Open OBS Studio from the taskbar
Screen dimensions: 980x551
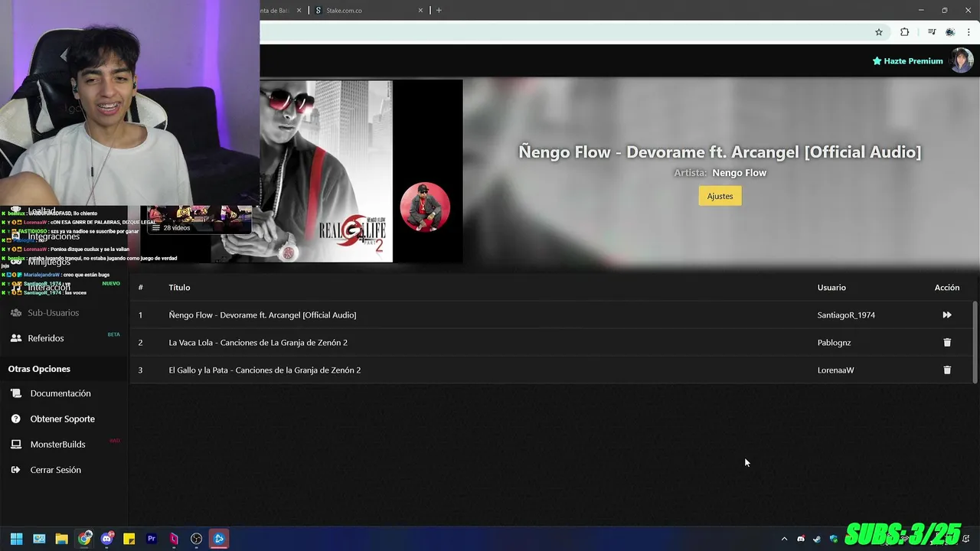coord(196,539)
